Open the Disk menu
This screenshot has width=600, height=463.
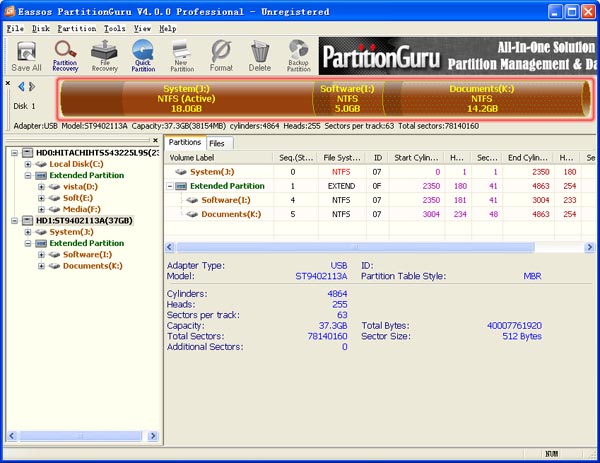click(x=41, y=29)
